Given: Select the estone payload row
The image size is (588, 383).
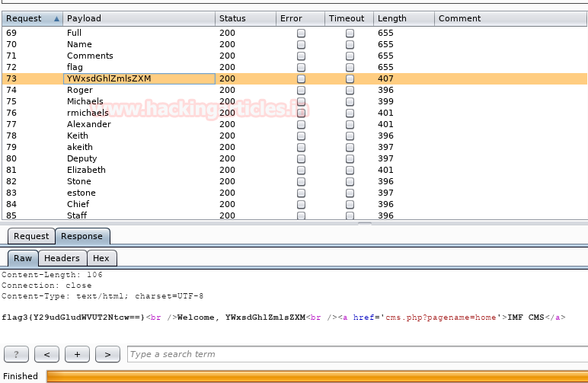Looking at the screenshot, I should [294, 193].
